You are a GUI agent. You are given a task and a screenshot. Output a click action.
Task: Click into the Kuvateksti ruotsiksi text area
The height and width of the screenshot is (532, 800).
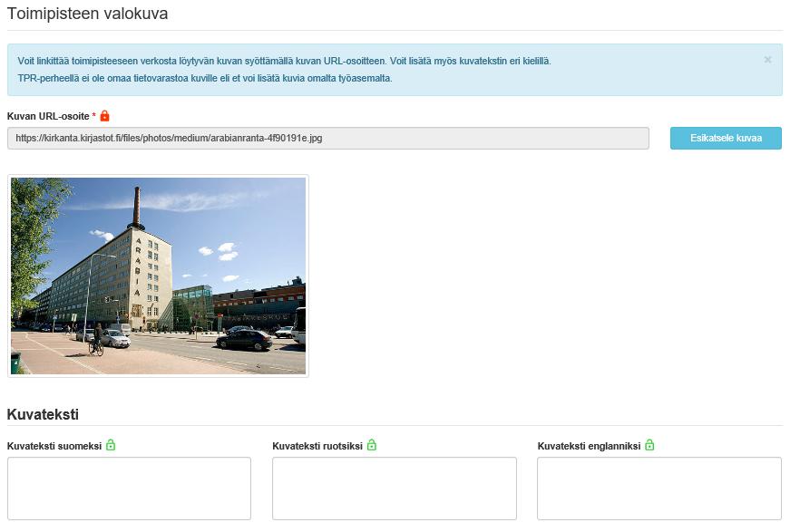tap(395, 488)
